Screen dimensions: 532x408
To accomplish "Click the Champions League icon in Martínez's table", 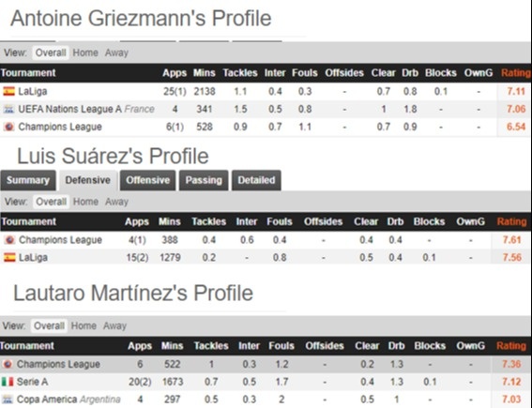I will pos(8,364).
